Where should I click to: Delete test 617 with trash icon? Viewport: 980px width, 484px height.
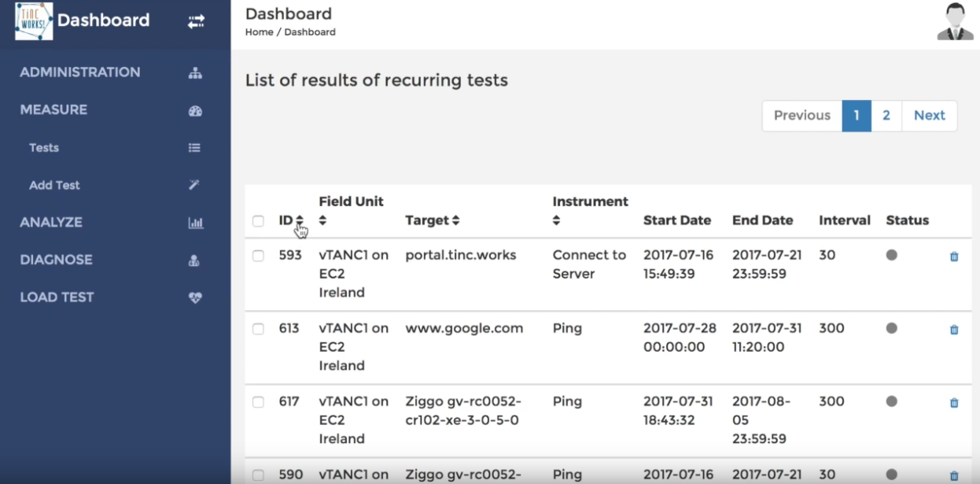[x=954, y=403]
